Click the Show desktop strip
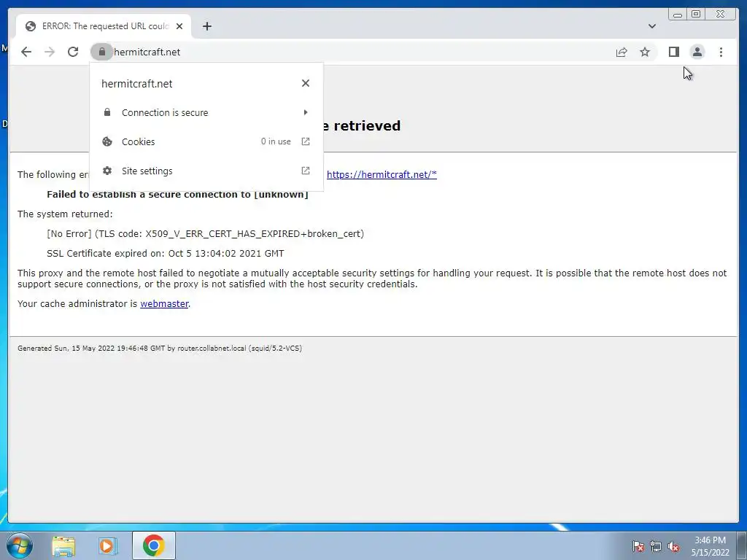This screenshot has height=560, width=747. [x=742, y=545]
